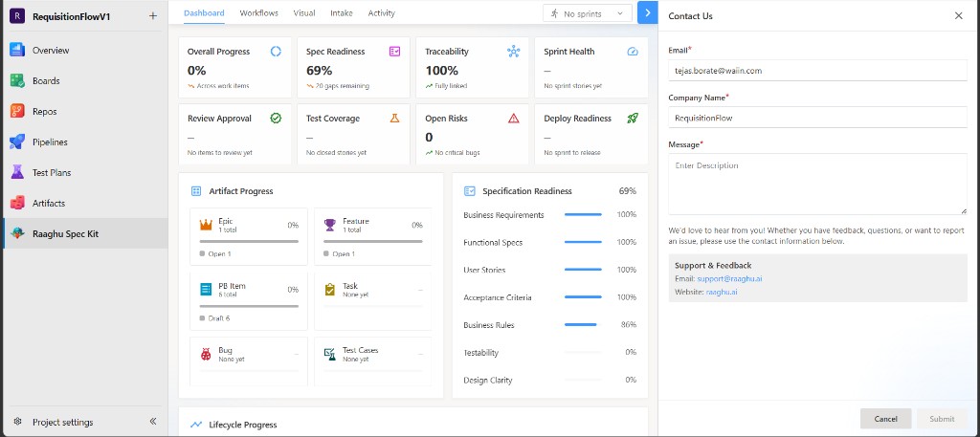Click the Specification Readiness 69% value
Screen dimensions: 980x437
pos(628,191)
